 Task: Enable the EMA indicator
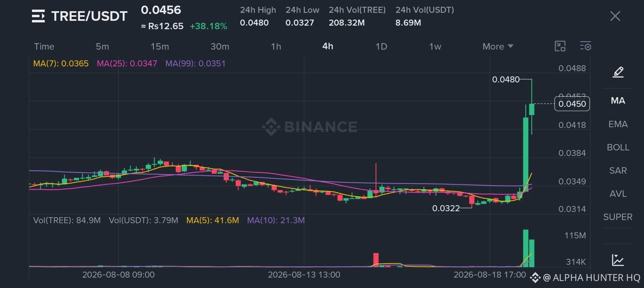click(x=618, y=124)
